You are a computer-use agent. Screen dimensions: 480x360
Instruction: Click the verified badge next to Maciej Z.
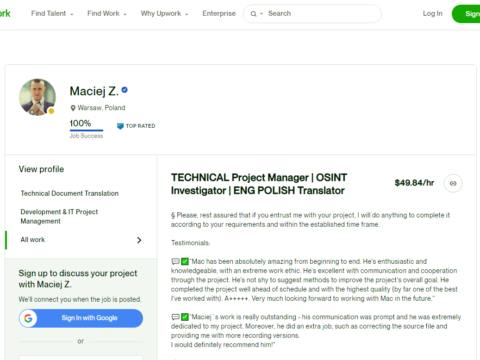coord(124,90)
